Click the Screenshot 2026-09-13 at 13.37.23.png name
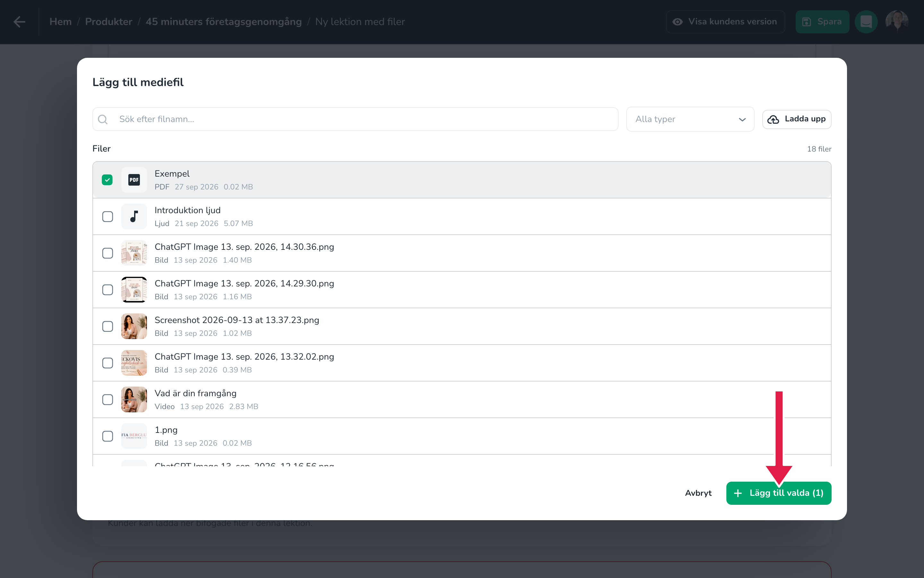This screenshot has width=924, height=578. (237, 320)
